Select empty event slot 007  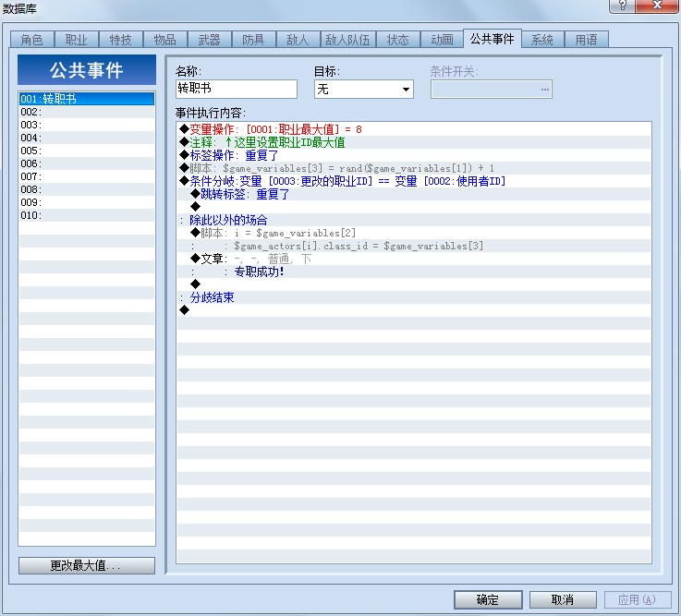pos(87,176)
